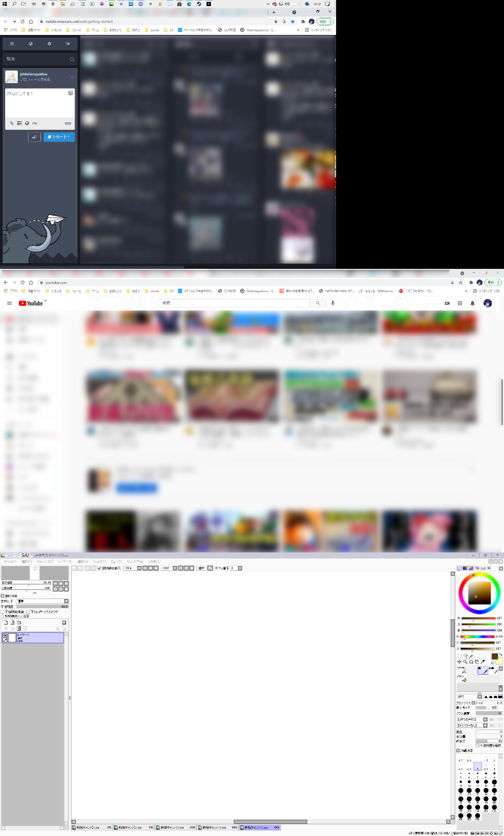This screenshot has width=504, height=836.
Task: Create a new layer in SAI layer panel
Action: coord(6,622)
